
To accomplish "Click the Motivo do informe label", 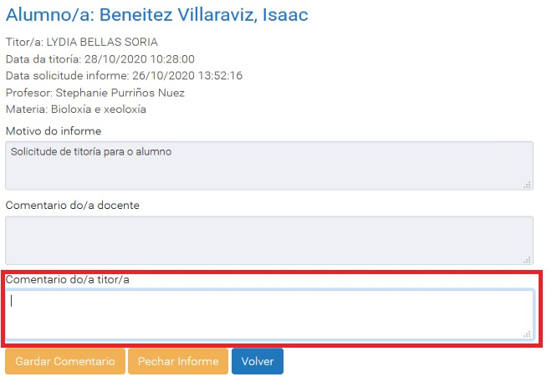I will pos(54,131).
